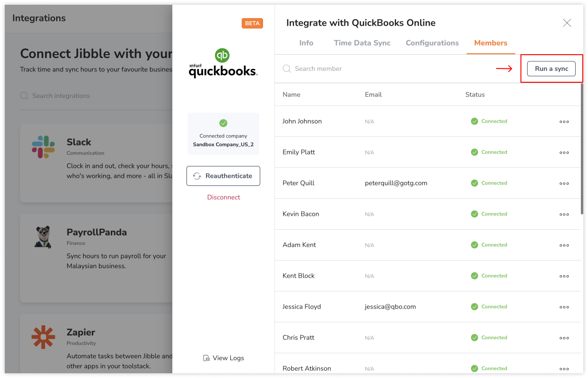Click the Zapier logo icon
Image resolution: width=588 pixels, height=378 pixels.
tap(43, 337)
